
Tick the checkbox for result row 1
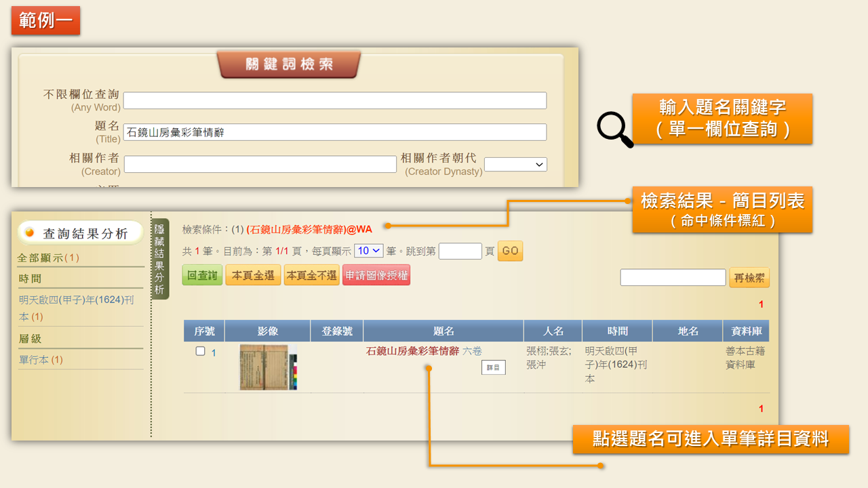[x=200, y=351]
